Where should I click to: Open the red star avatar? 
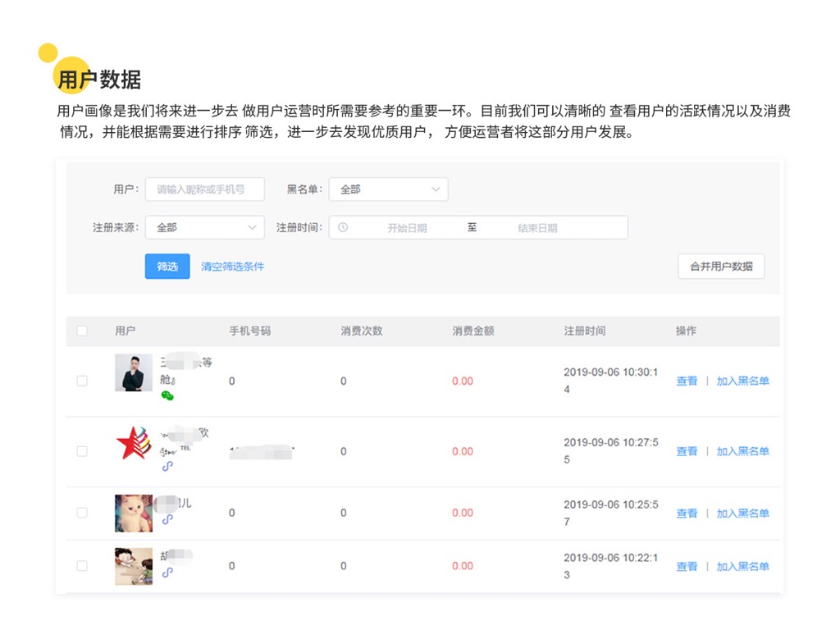coord(134,443)
